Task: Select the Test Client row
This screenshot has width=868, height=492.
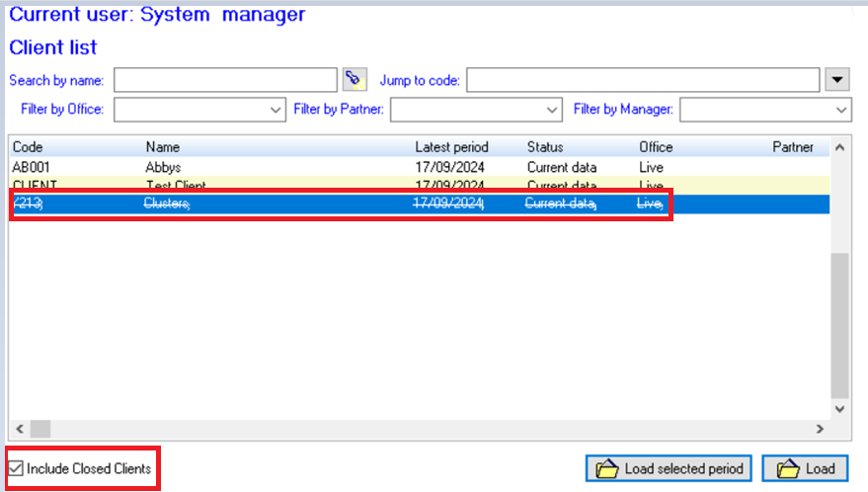Action: (420, 185)
